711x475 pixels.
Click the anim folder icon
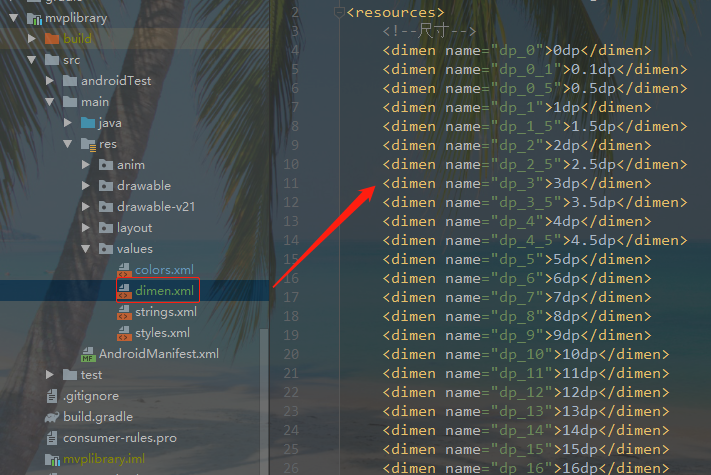point(106,165)
